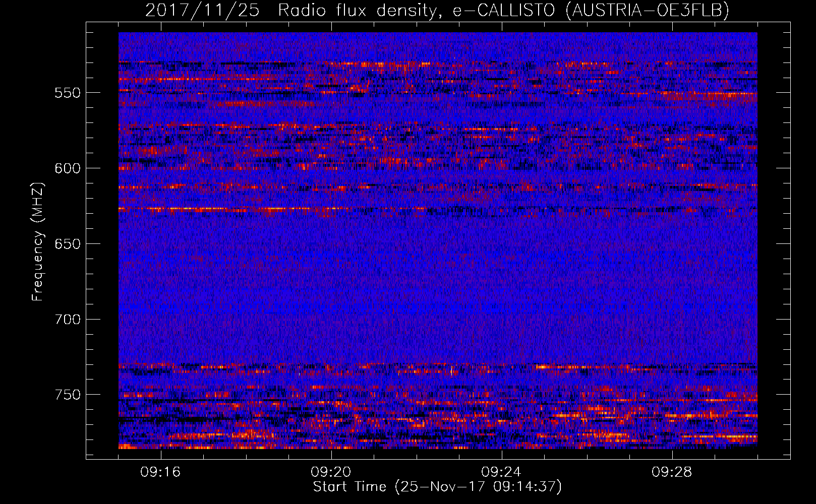The width and height of the screenshot is (816, 504).
Task: Click the plot title text at top
Action: pos(437,11)
